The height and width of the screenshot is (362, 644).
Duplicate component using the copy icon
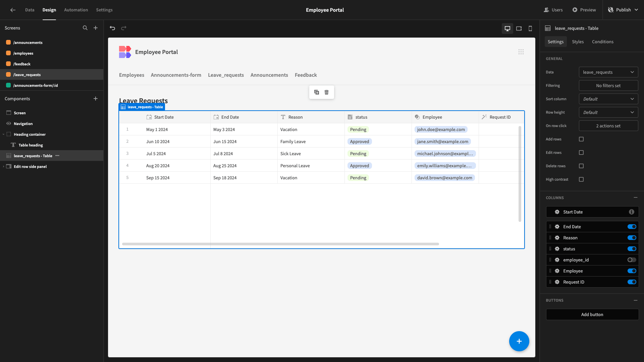pyautogui.click(x=317, y=92)
